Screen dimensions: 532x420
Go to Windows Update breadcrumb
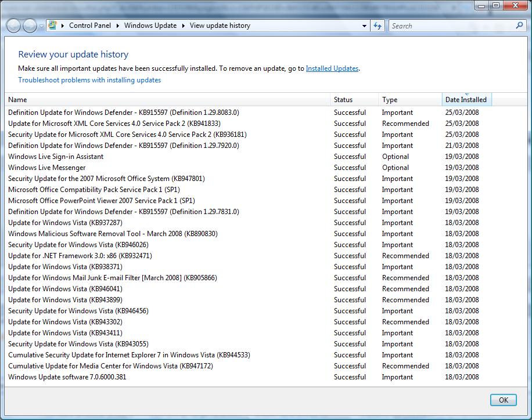150,26
